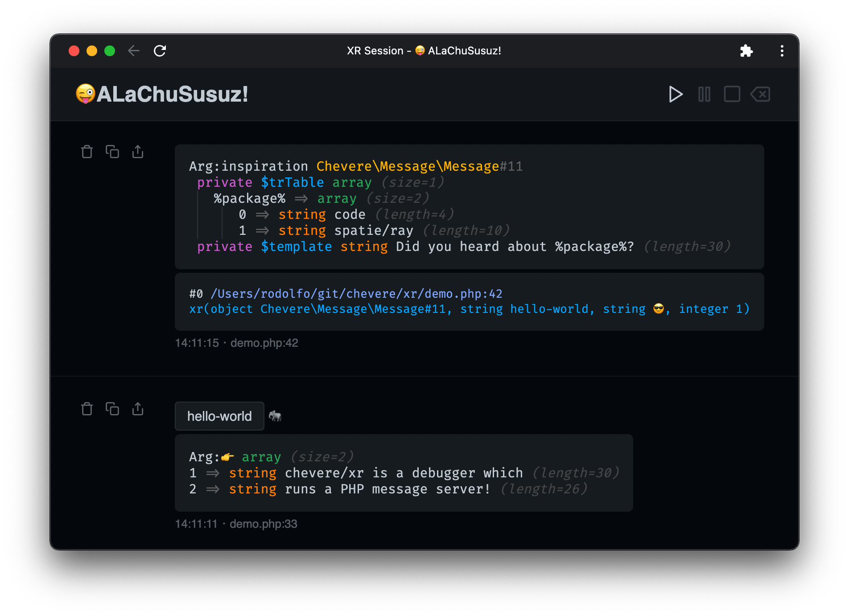
Task: Stop the session with square button
Action: [x=732, y=94]
